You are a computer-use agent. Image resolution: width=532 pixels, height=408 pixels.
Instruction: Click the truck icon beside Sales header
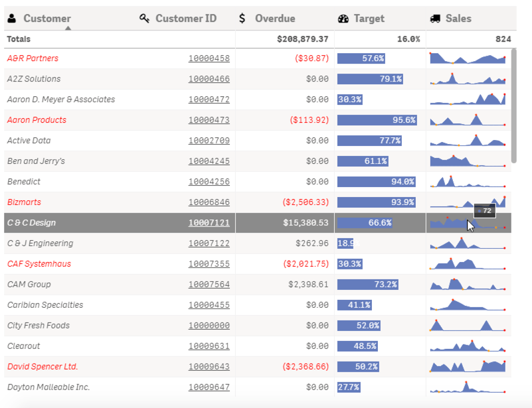[435, 19]
